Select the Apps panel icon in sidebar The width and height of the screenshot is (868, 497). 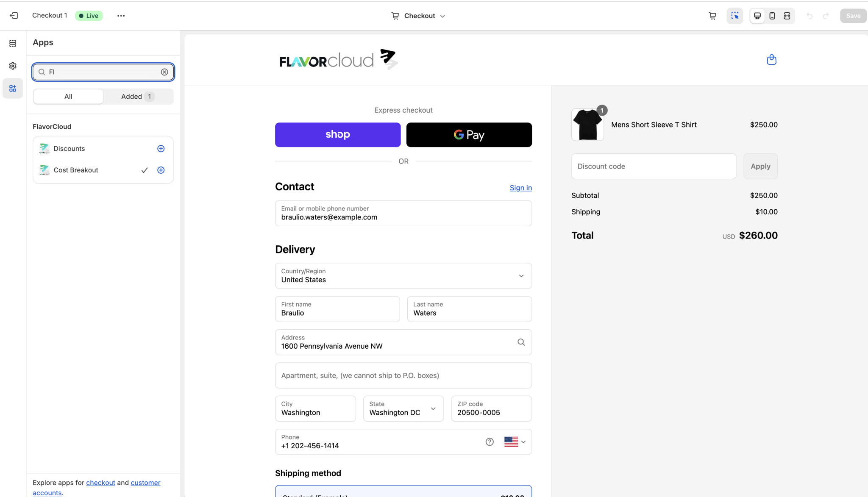pos(13,88)
